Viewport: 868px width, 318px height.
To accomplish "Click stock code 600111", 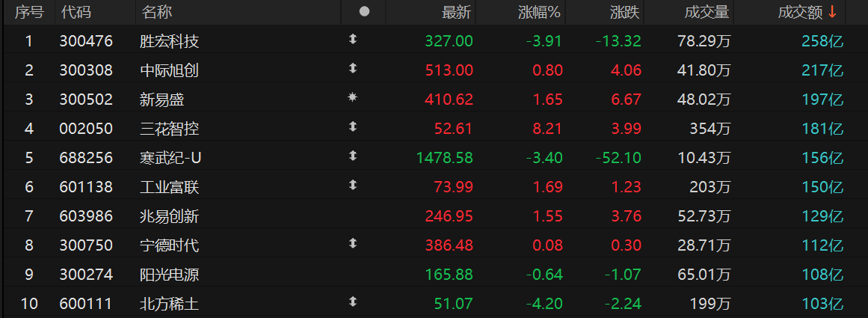I will [86, 304].
